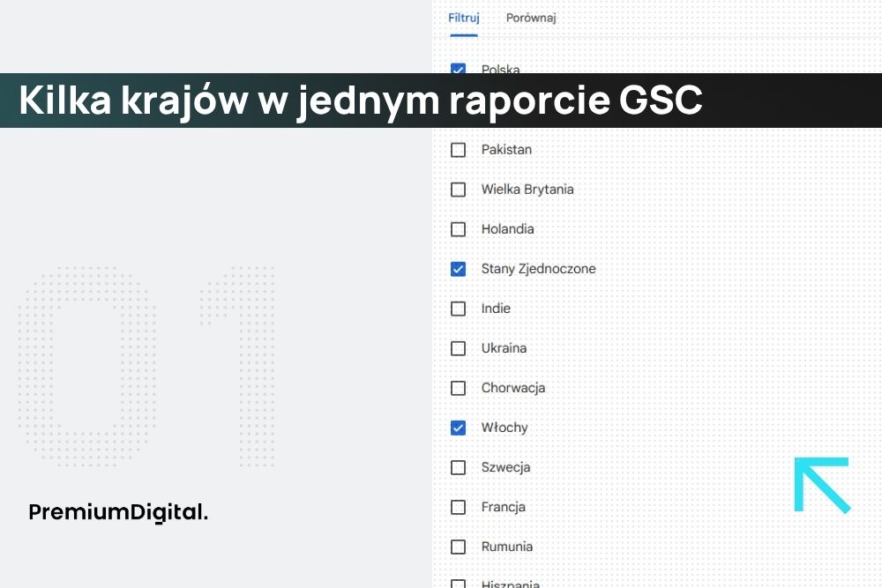Check the Holandia checkbox
Image resolution: width=882 pixels, height=588 pixels.
[x=459, y=229]
